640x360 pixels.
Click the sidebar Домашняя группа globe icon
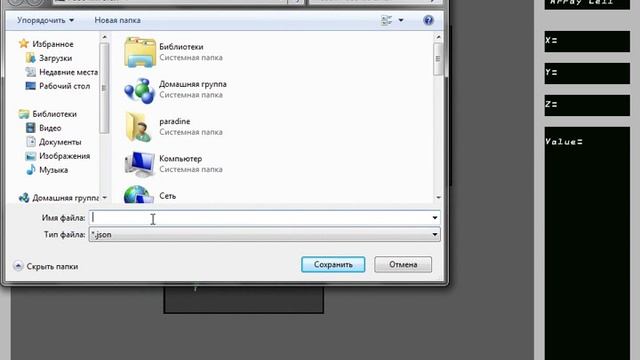click(24, 198)
